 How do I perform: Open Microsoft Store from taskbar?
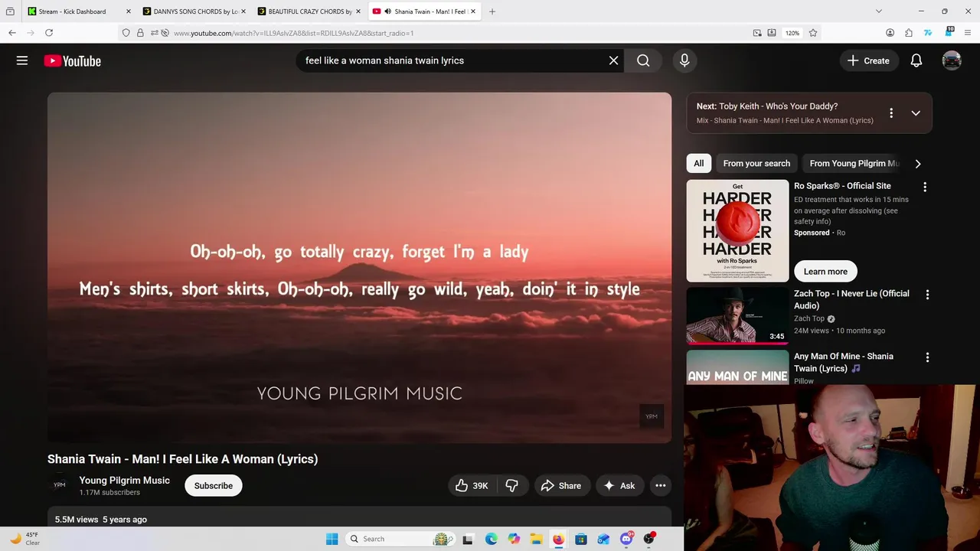click(x=581, y=539)
